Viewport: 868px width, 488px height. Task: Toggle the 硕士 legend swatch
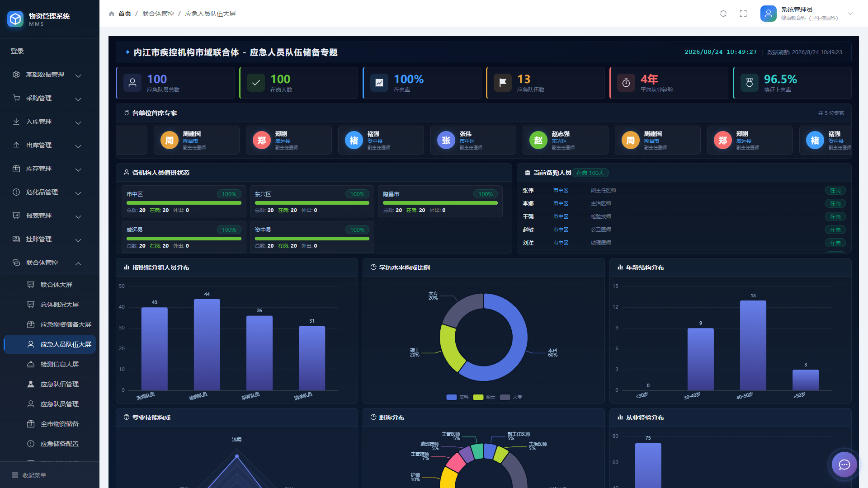tap(478, 397)
